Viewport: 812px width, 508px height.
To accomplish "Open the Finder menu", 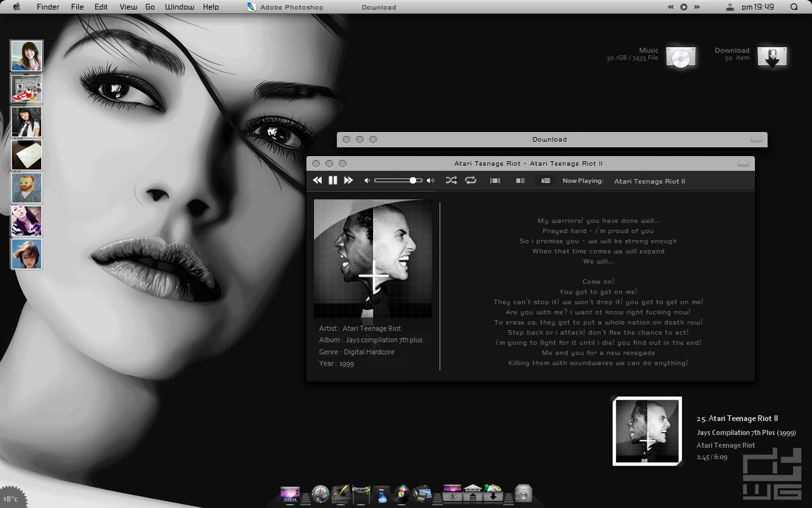I will 48,7.
